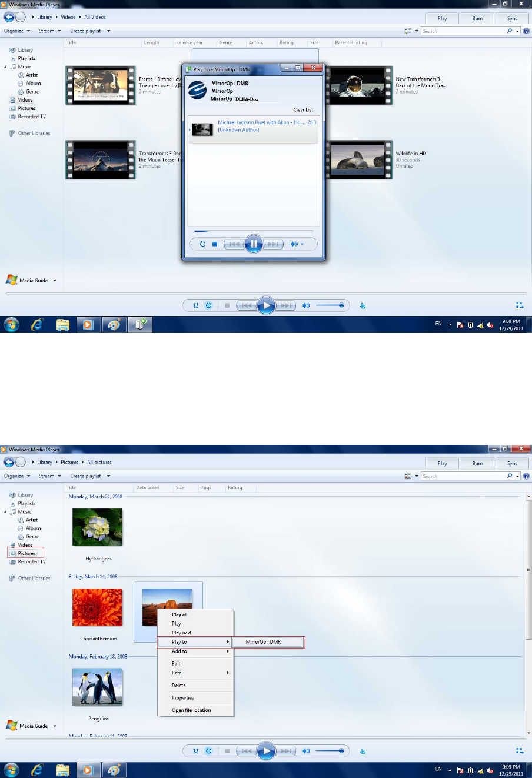The image size is (532, 778).
Task: Open Media Guide in Videos library window
Action: pos(27,281)
